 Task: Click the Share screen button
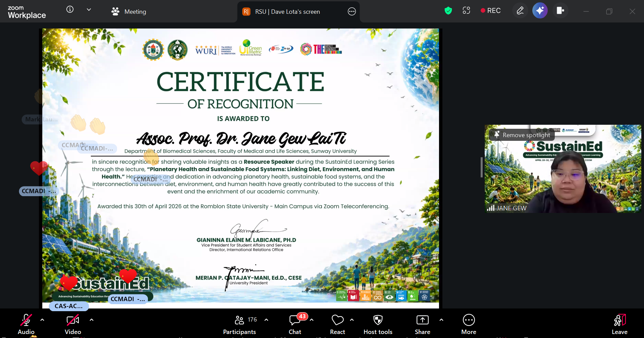pos(422,324)
